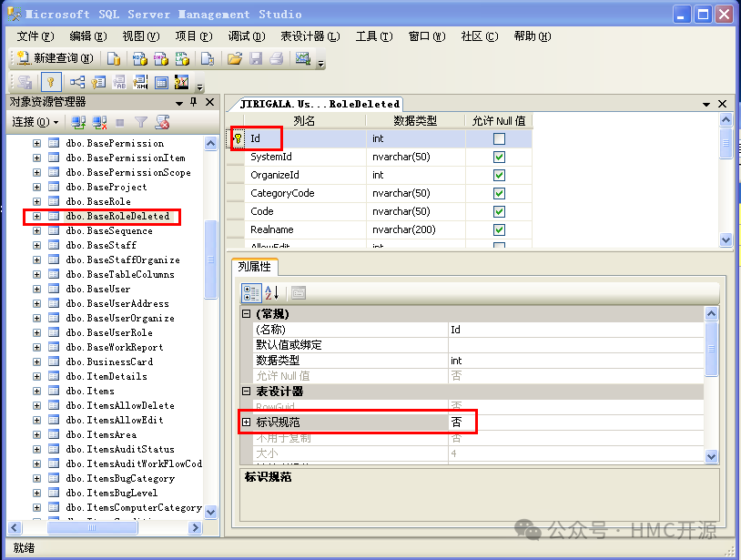Click the Print icon in toolbar
Viewport: 741px width, 560px height.
click(x=277, y=58)
